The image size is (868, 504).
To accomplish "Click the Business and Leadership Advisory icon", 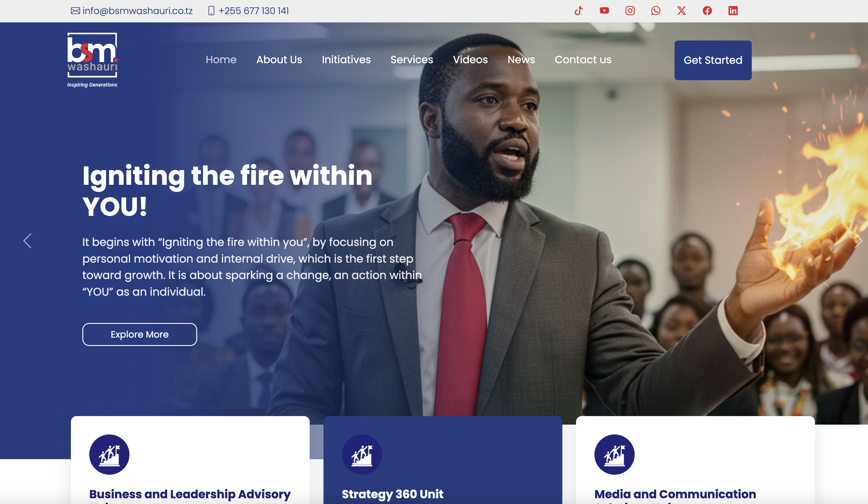I will point(109,454).
